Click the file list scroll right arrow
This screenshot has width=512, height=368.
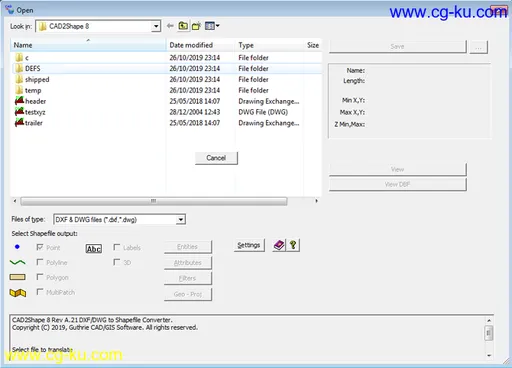pos(316,201)
